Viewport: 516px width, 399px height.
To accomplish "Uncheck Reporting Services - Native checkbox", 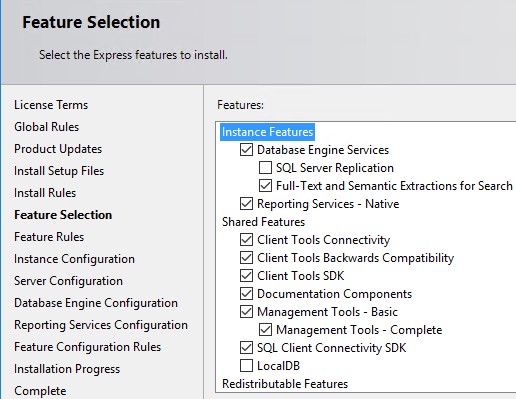I will pyautogui.click(x=246, y=204).
